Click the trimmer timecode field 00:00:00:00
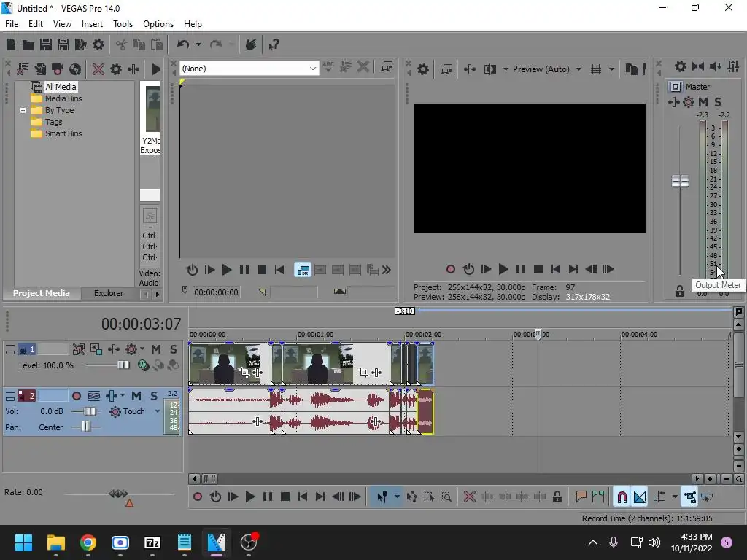The image size is (747, 560). click(216, 292)
